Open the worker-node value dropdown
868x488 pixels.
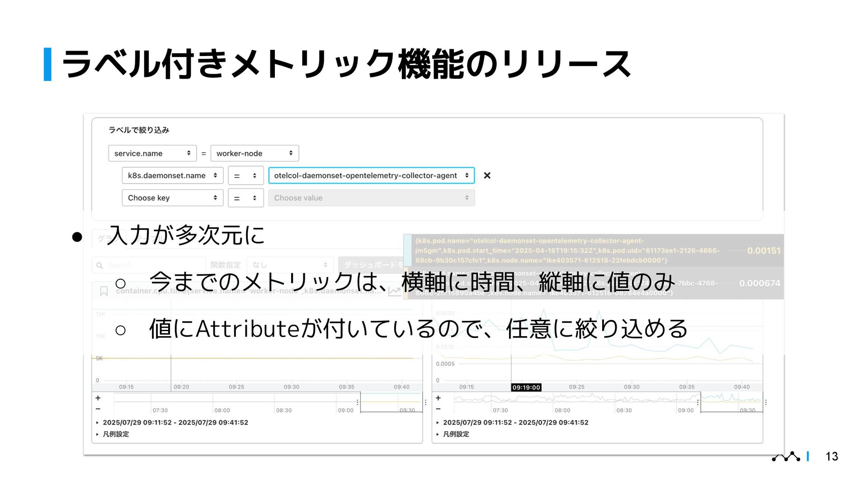click(255, 153)
